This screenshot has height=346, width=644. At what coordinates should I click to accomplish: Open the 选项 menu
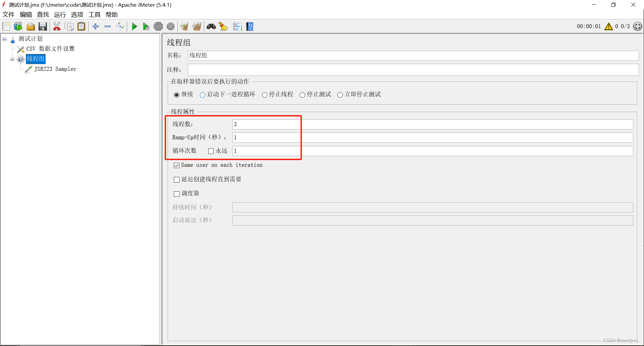[77, 14]
